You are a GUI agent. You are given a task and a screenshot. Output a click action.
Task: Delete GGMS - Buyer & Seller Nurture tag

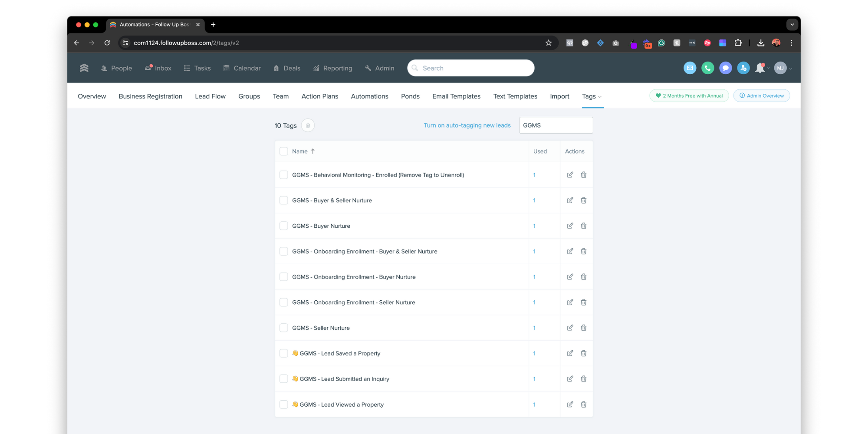pos(584,200)
